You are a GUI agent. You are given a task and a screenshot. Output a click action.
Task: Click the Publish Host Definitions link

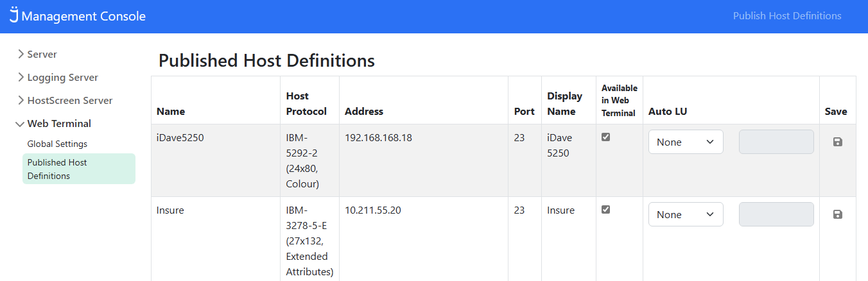click(x=786, y=16)
